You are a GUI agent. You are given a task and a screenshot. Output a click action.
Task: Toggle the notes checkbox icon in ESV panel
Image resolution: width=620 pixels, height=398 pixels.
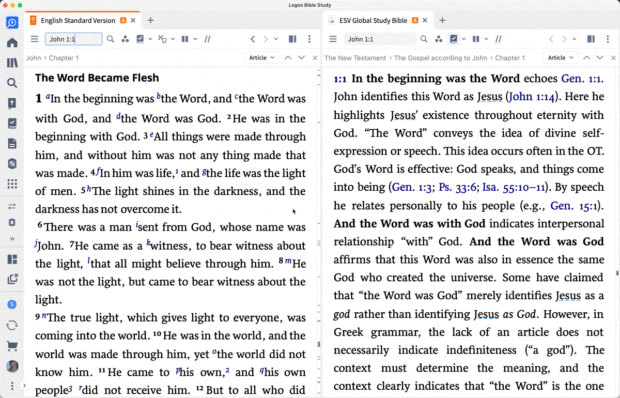click(140, 39)
